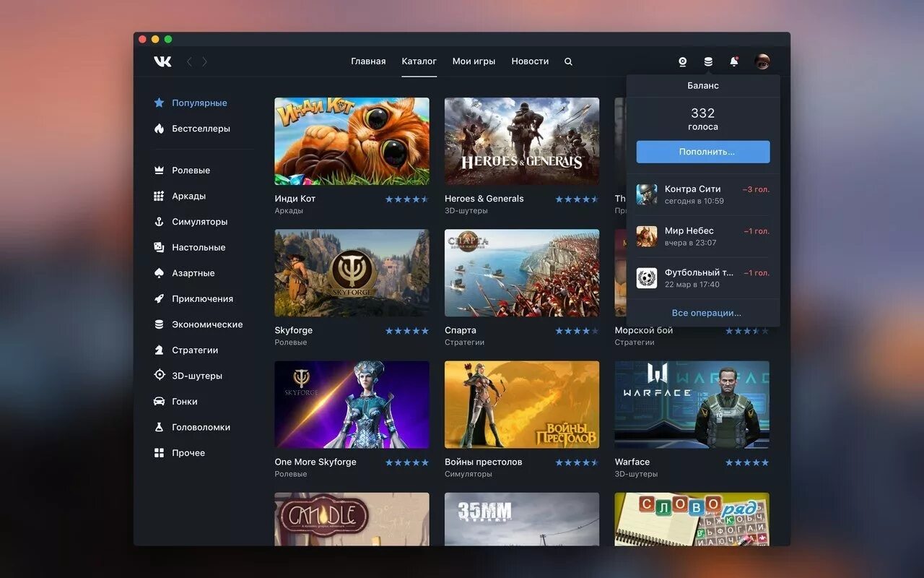This screenshot has width=924, height=578.
Task: Click the One More Skyforge title
Action: (x=315, y=462)
